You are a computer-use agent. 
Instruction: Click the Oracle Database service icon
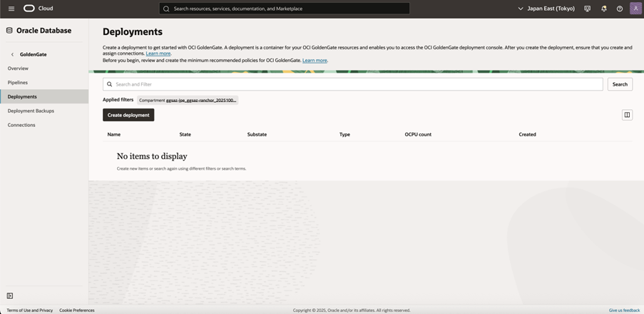tap(9, 31)
